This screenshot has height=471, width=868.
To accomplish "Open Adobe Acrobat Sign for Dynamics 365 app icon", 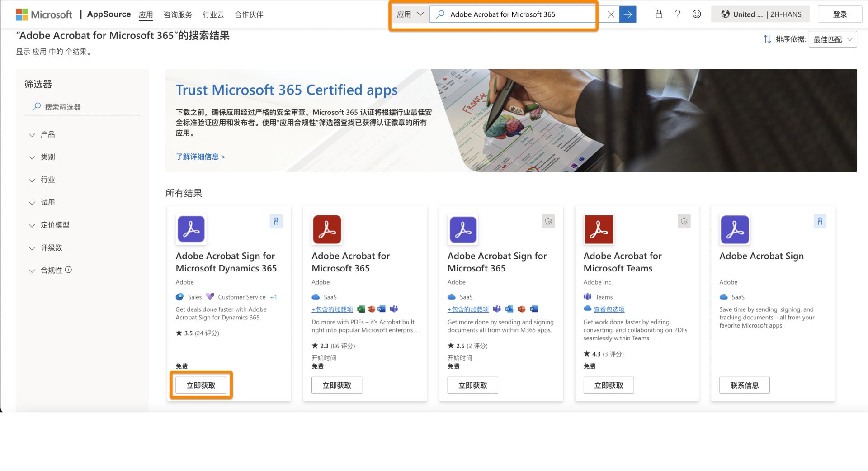I will (x=191, y=229).
